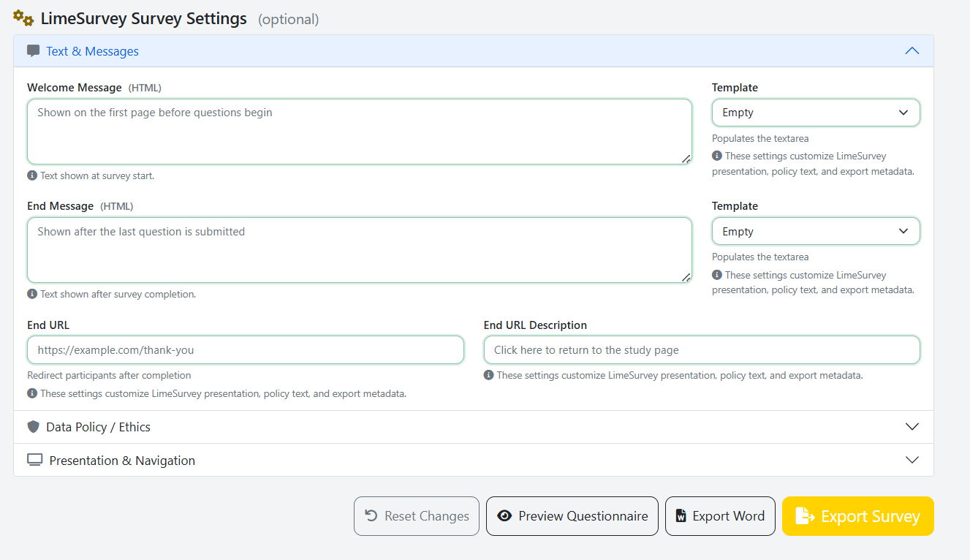The width and height of the screenshot is (970, 560).
Task: Focus the End URL input field
Action: (246, 350)
